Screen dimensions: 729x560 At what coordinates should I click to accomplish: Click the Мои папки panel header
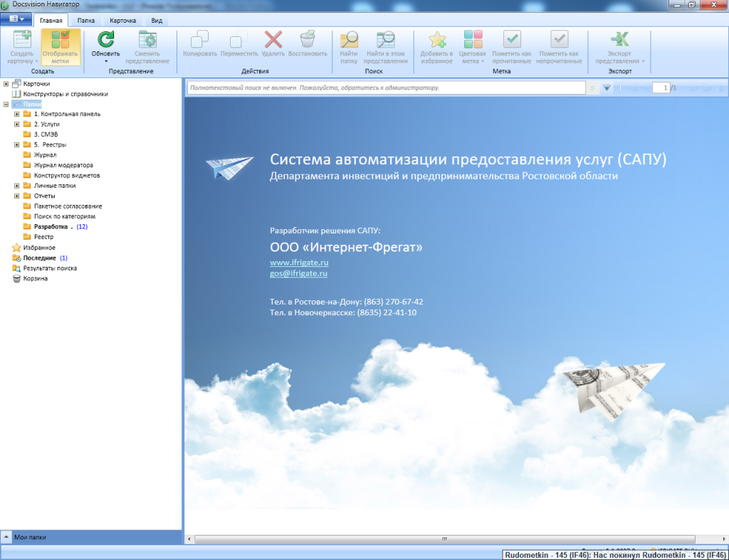coord(90,537)
